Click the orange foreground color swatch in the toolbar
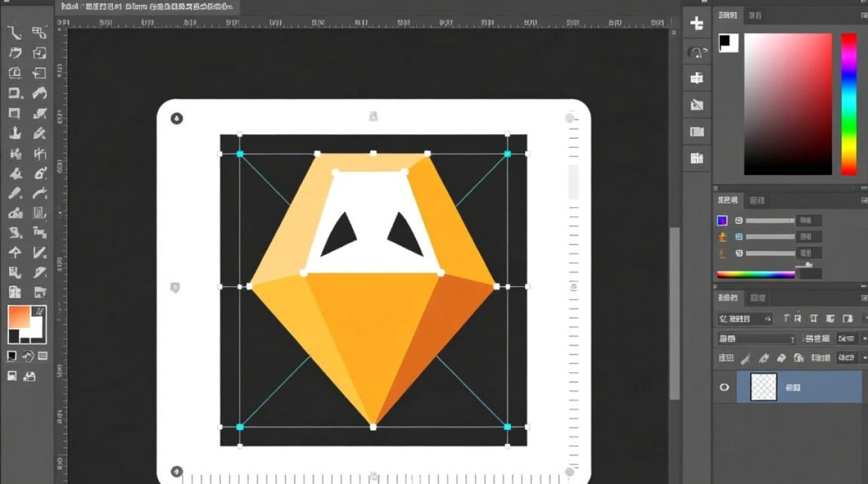The height and width of the screenshot is (484, 868). (18, 318)
